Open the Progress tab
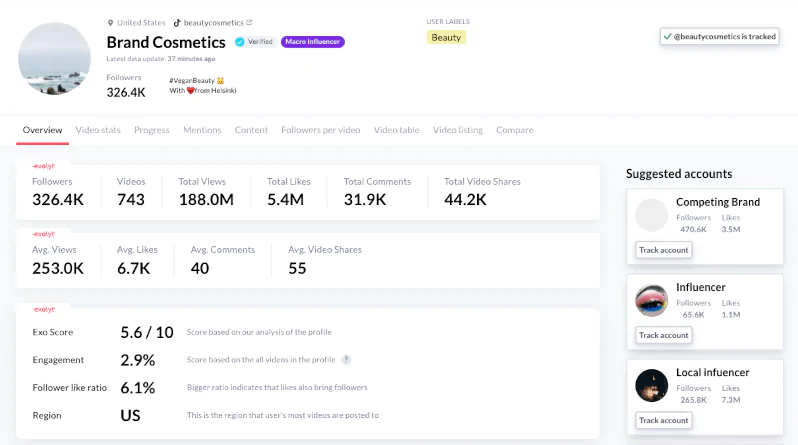 click(151, 130)
